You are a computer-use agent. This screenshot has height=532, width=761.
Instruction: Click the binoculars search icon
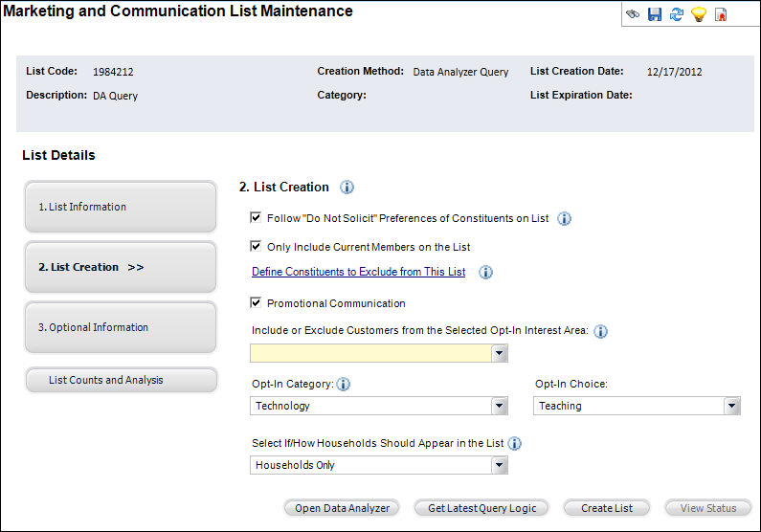[x=633, y=14]
